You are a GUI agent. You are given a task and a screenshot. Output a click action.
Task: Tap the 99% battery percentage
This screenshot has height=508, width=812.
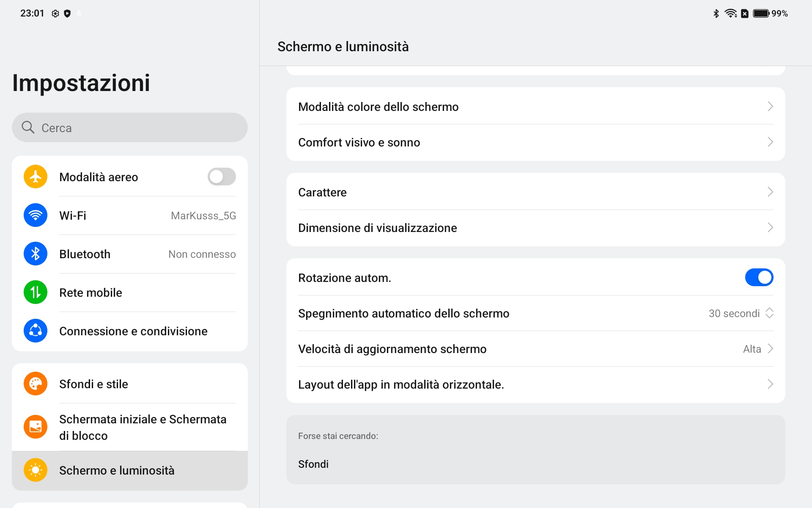779,14
